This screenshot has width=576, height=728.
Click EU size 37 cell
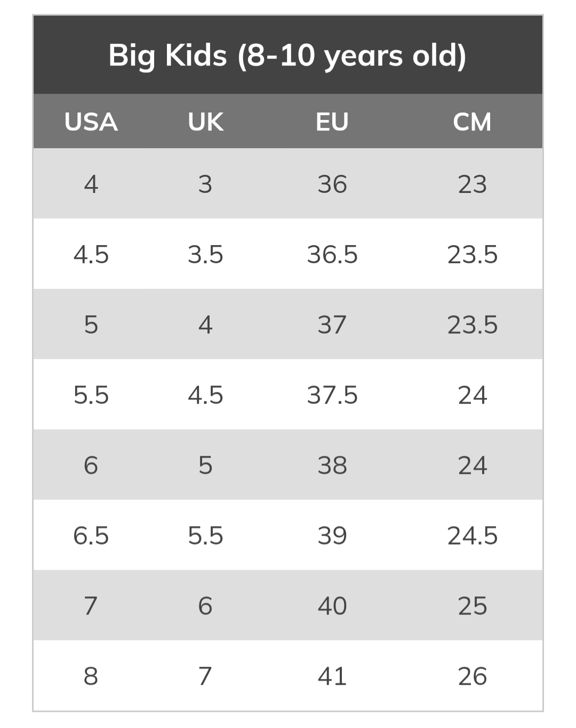[x=332, y=325]
